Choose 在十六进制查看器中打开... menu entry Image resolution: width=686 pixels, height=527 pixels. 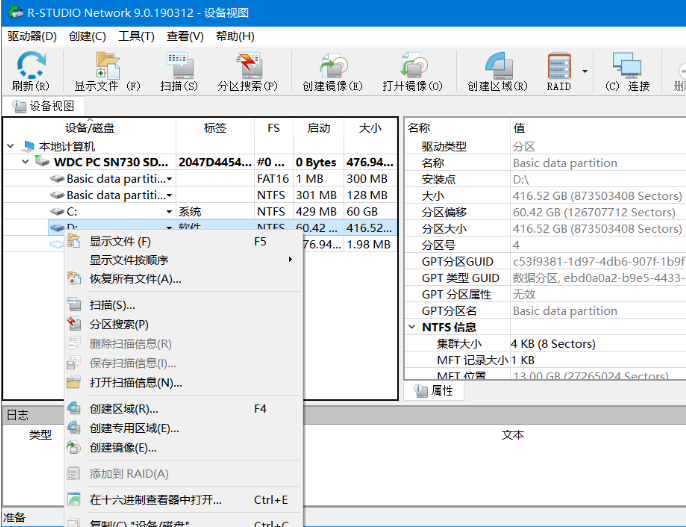click(184, 500)
